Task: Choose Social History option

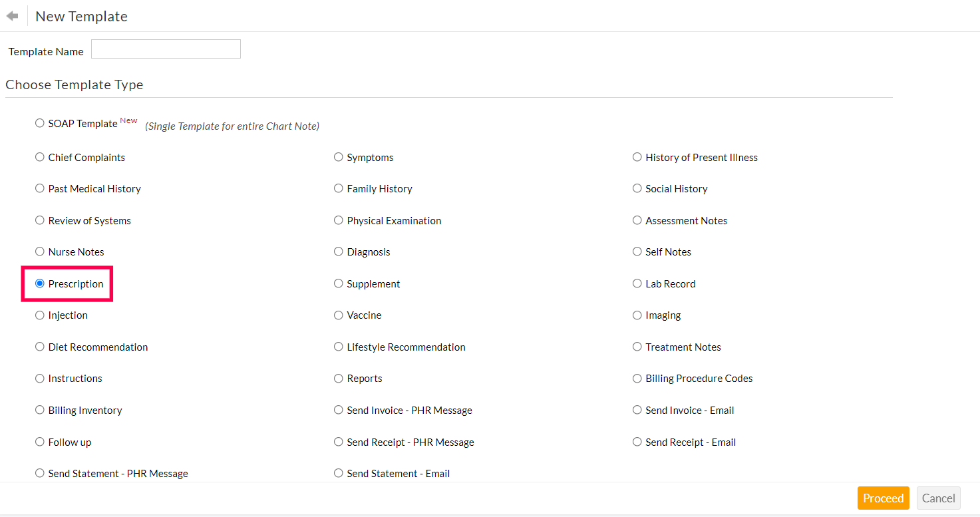Action: click(637, 188)
